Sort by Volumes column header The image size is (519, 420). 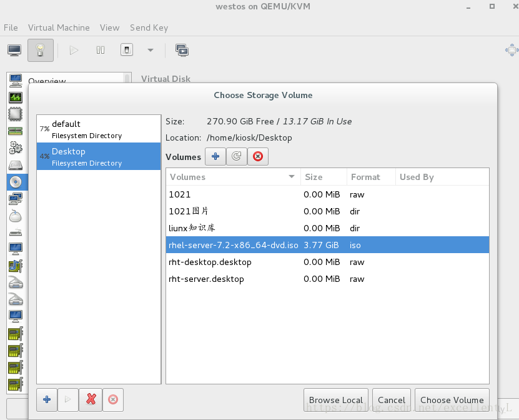point(233,177)
